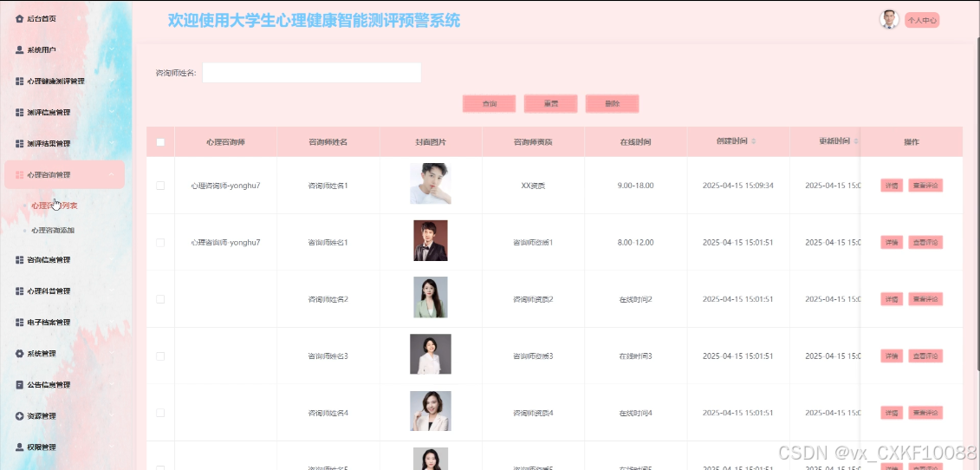The height and width of the screenshot is (470, 980).
Task: Click the 9.00-18.00 online time cell
Action: (635, 186)
